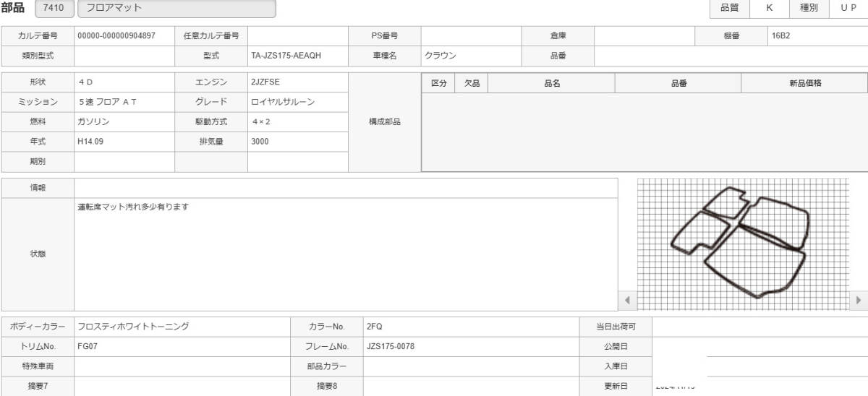
Task: Click the 更新日 label
Action: 616,386
